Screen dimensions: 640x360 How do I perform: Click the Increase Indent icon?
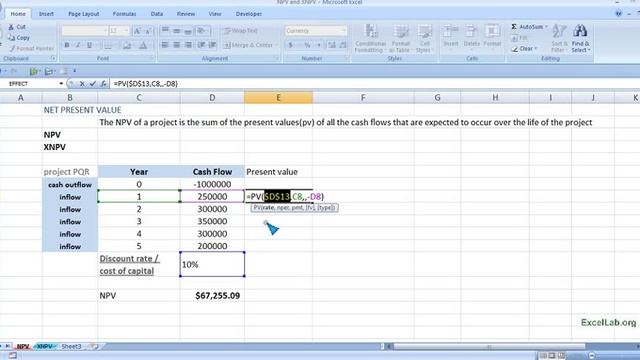pyautogui.click(x=212, y=45)
